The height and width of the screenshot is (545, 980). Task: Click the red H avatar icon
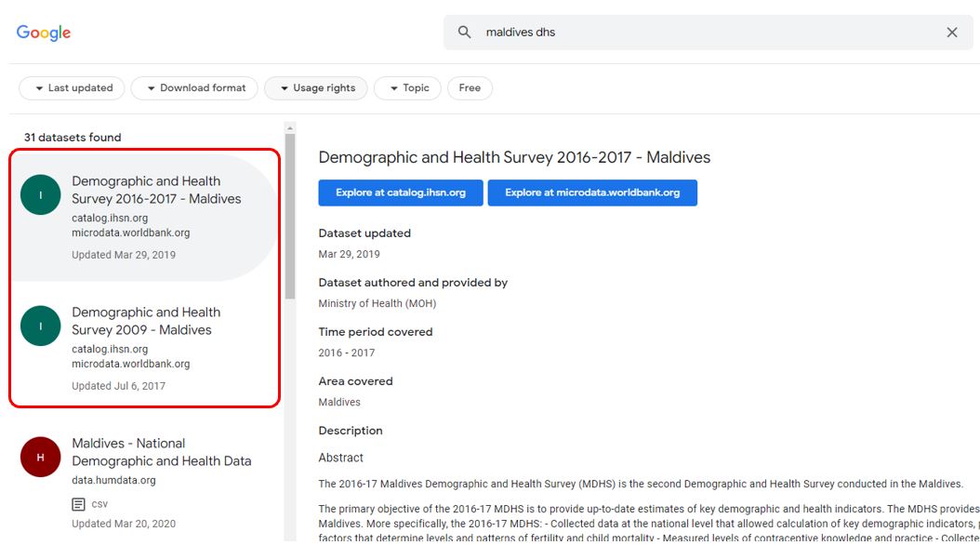click(x=41, y=457)
